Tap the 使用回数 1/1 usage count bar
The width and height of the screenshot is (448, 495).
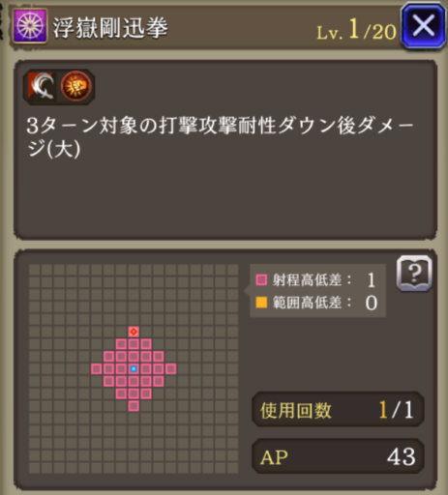tap(338, 410)
